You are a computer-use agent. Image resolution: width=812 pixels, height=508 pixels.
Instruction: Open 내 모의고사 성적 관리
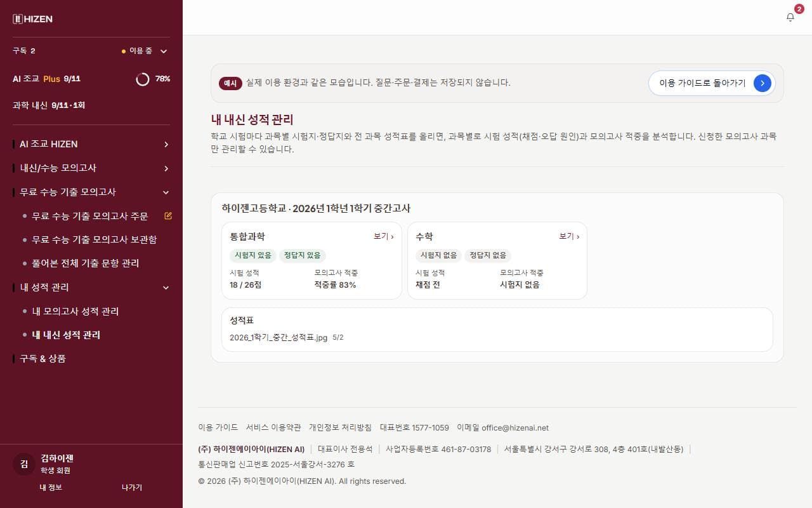75,312
